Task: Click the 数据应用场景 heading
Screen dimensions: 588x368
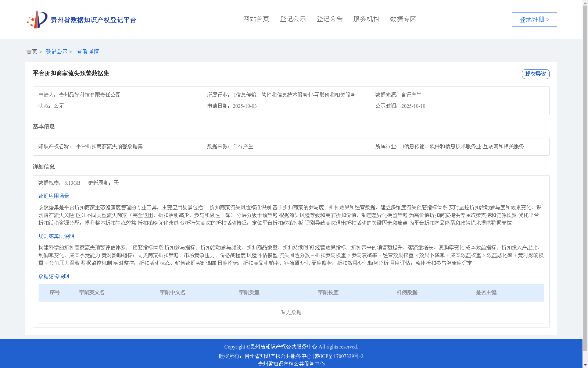Action: pos(54,196)
